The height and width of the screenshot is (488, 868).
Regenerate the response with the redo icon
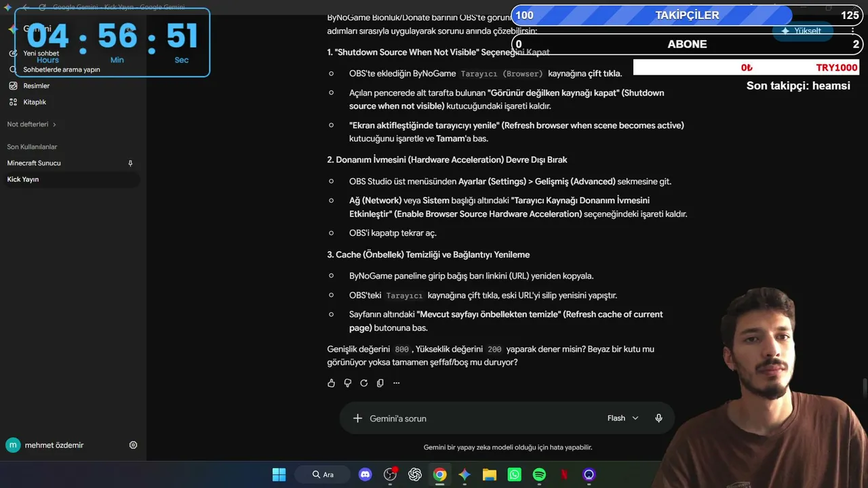364,383
